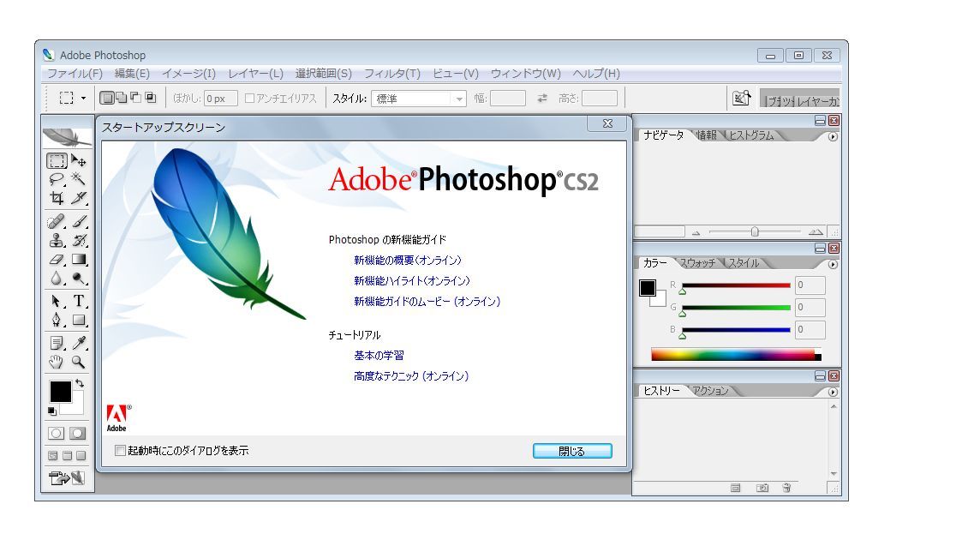Screen dimensions: 980x546
Task: Choose Standard Screen Mode in toolbox
Action: (53, 456)
